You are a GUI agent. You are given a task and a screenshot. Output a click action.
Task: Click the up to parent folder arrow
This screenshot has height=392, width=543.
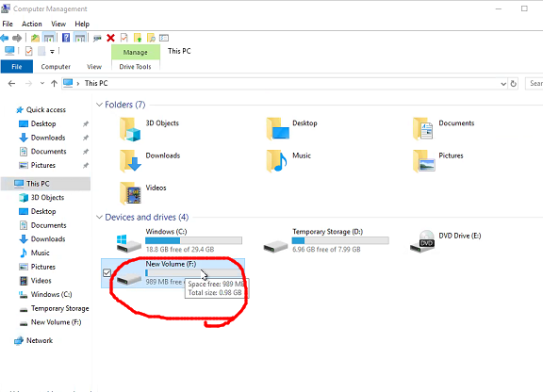(x=54, y=84)
